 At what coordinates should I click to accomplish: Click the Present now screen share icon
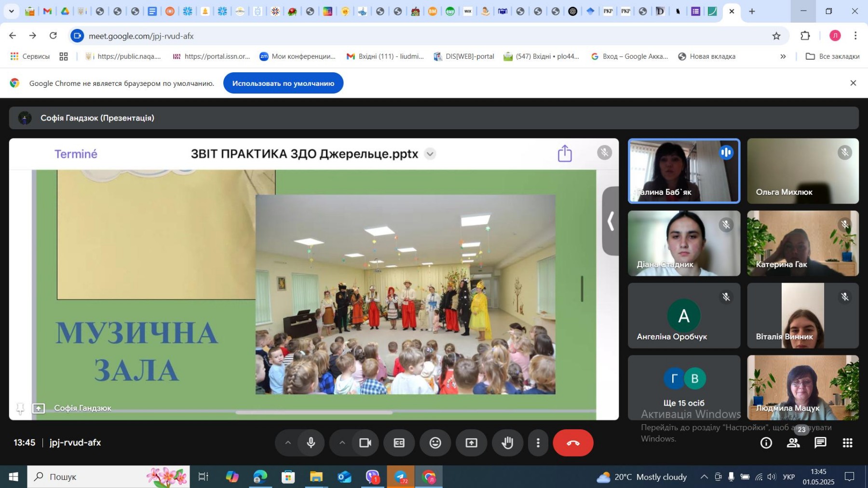pos(471,443)
